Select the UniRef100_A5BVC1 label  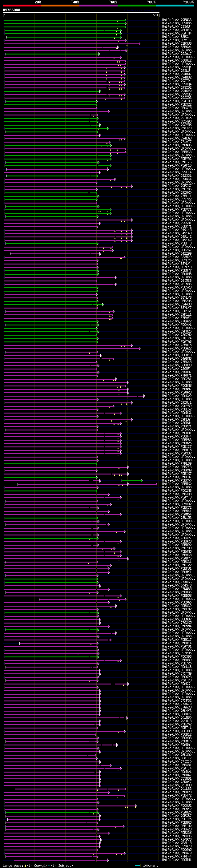click(177, 209)
